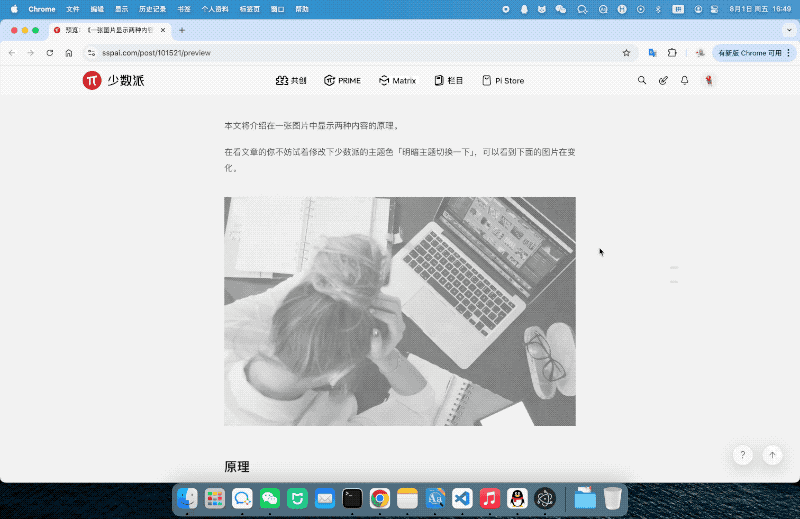This screenshot has height=519, width=800.
Task: Visit the Pi Store
Action: pos(503,81)
